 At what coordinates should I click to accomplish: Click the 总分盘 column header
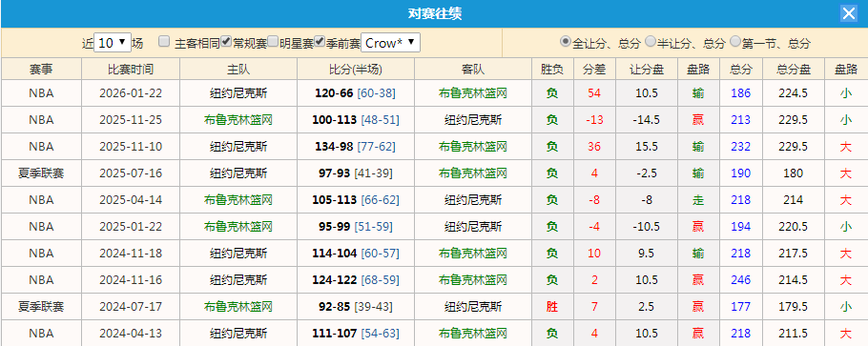click(794, 70)
